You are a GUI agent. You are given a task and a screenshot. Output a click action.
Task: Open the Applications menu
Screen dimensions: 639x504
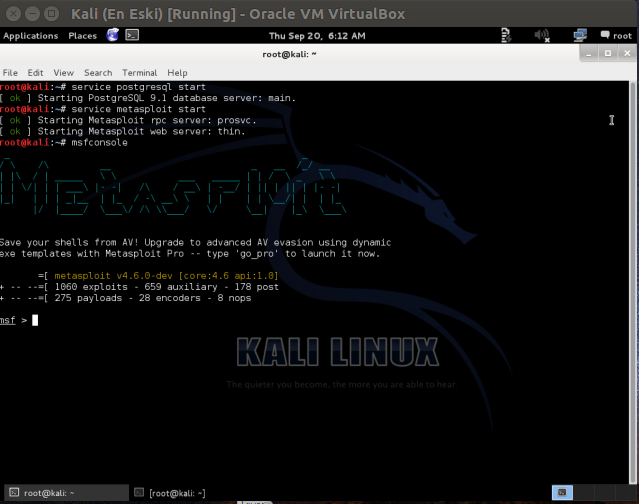31,36
